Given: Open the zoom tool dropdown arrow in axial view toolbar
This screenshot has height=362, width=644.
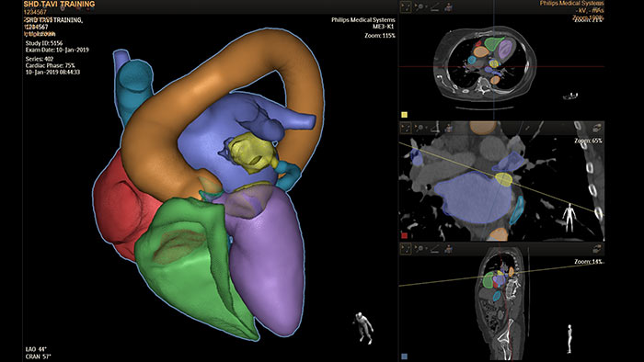Looking at the screenshot, I should 426,7.
